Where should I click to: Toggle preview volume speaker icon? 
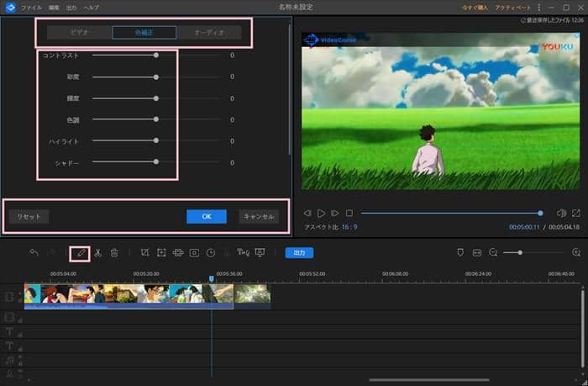(x=561, y=214)
